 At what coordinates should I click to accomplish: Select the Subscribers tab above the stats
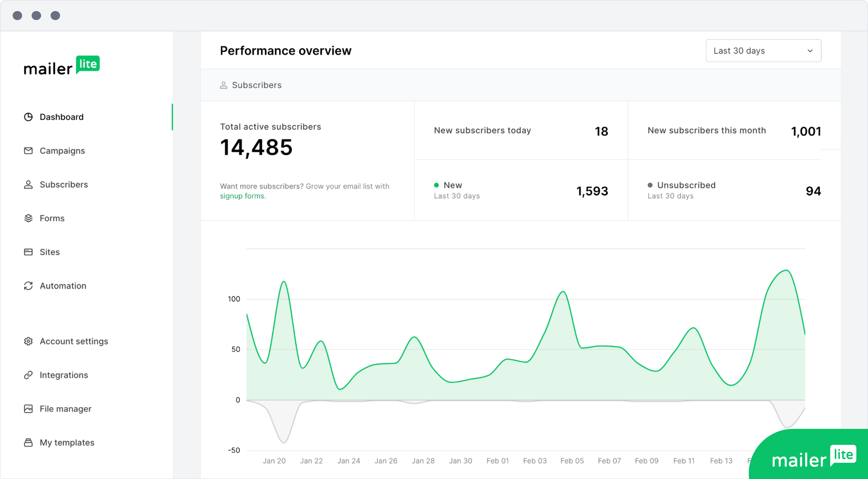tap(251, 85)
